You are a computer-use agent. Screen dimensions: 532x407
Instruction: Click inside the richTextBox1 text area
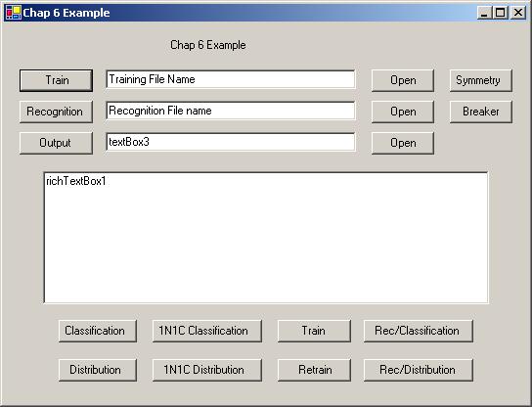[x=266, y=238]
